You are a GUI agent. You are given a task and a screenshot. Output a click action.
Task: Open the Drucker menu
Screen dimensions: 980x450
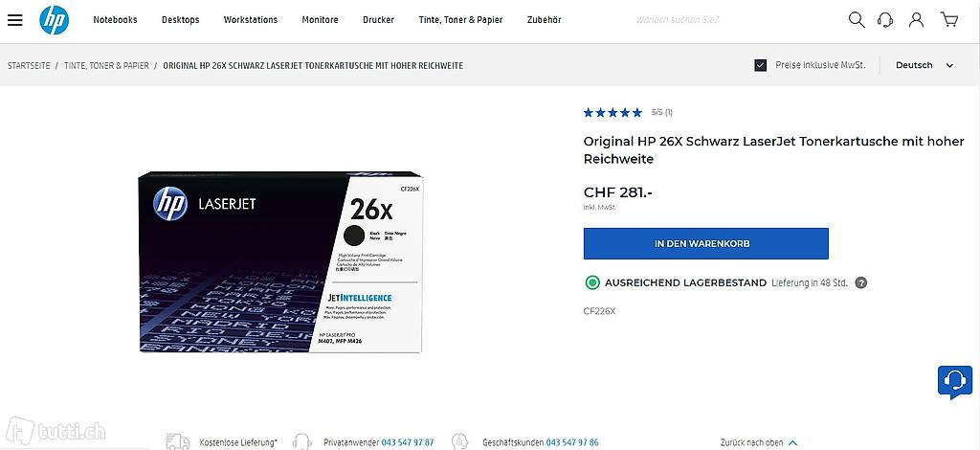coord(378,19)
